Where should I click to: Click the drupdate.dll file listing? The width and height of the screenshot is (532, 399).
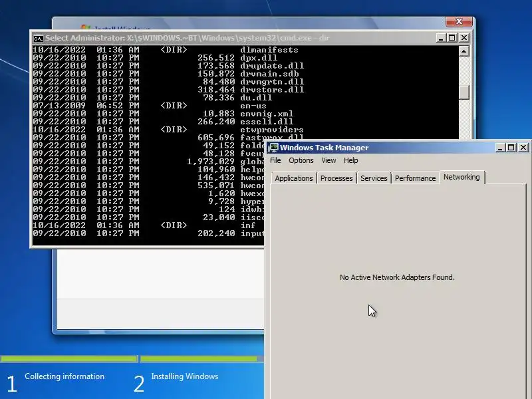pos(272,66)
